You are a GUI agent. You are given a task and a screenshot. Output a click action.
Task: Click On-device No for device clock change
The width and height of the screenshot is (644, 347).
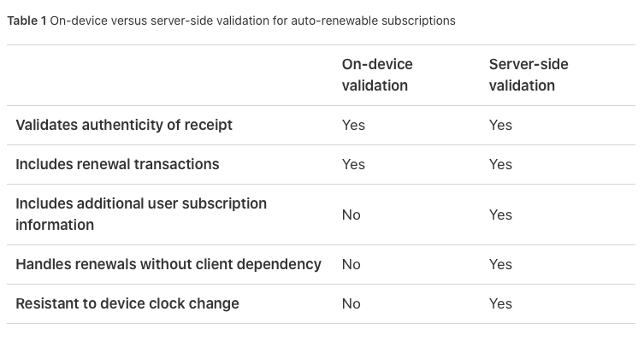(352, 304)
